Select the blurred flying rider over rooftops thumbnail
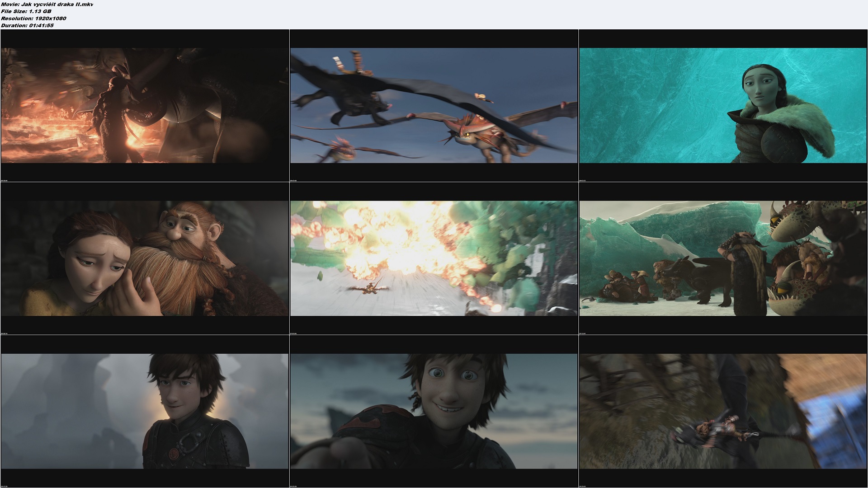This screenshot has width=868, height=488. tap(723, 411)
